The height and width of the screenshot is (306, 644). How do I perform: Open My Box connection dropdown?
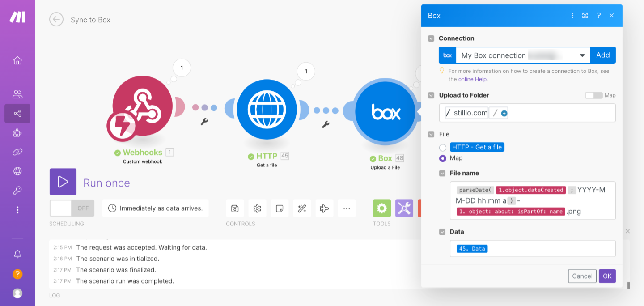pyautogui.click(x=523, y=55)
